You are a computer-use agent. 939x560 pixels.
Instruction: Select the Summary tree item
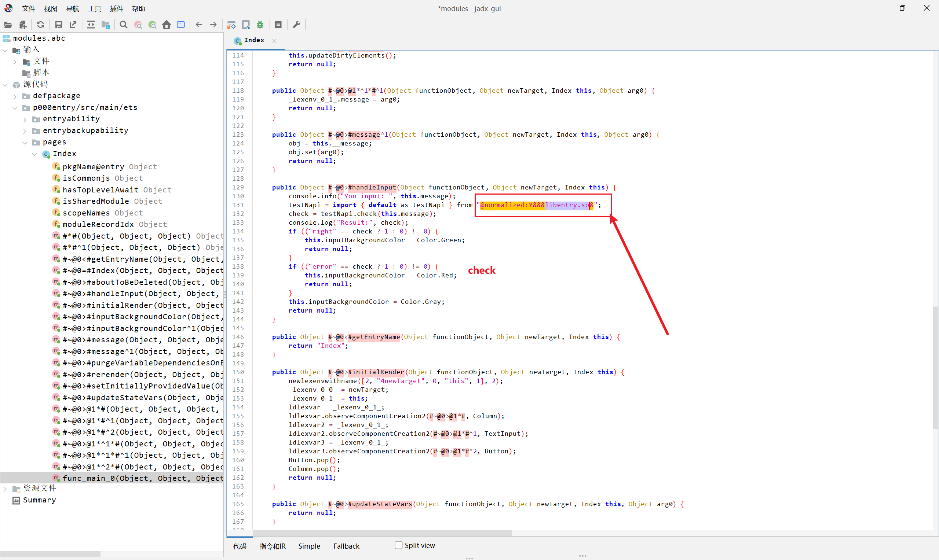pos(39,500)
